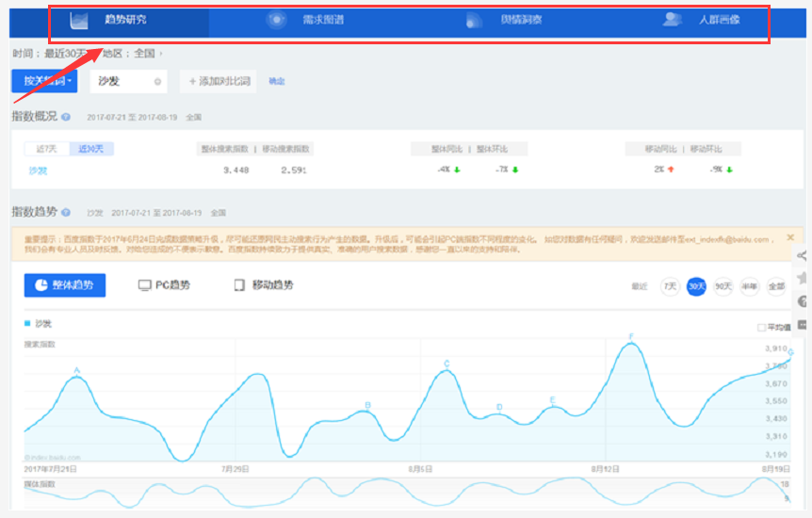Click the 添加对比词 button

(219, 82)
